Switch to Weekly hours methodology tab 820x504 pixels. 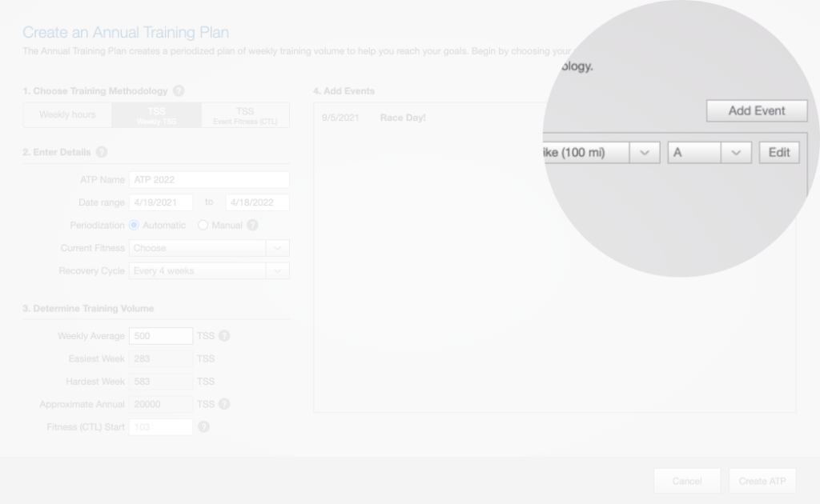click(67, 115)
